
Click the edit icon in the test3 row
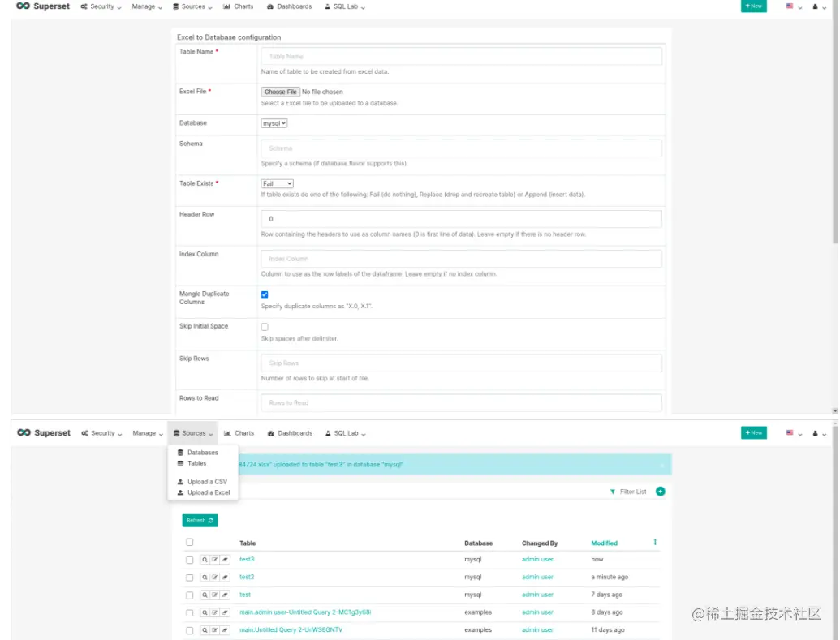215,560
